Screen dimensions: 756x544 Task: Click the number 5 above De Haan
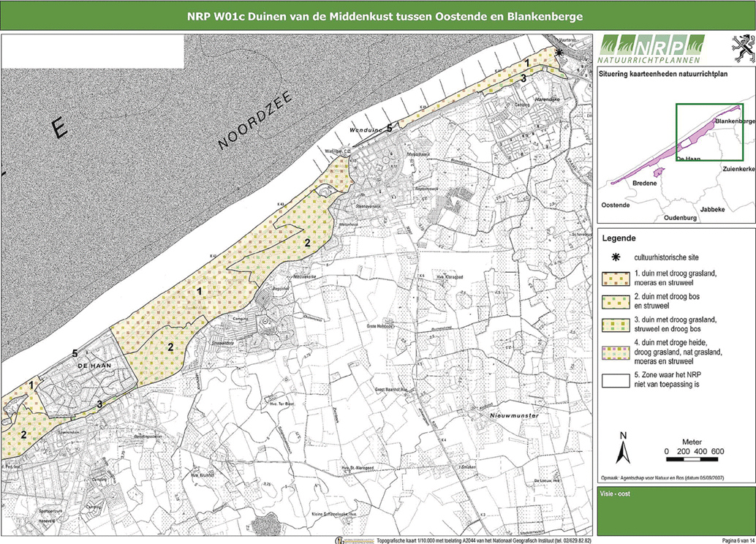pos(75,353)
